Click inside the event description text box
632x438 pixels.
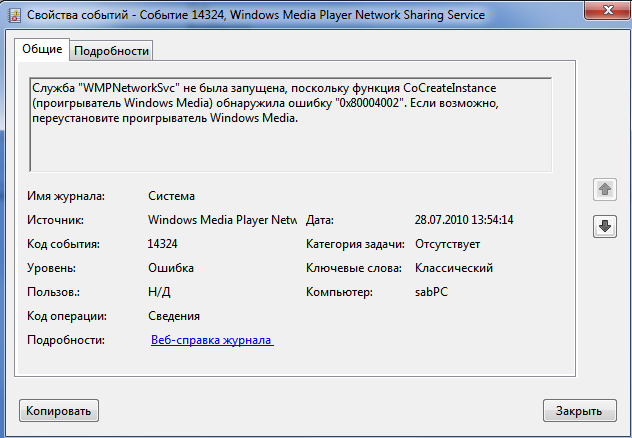point(291,125)
